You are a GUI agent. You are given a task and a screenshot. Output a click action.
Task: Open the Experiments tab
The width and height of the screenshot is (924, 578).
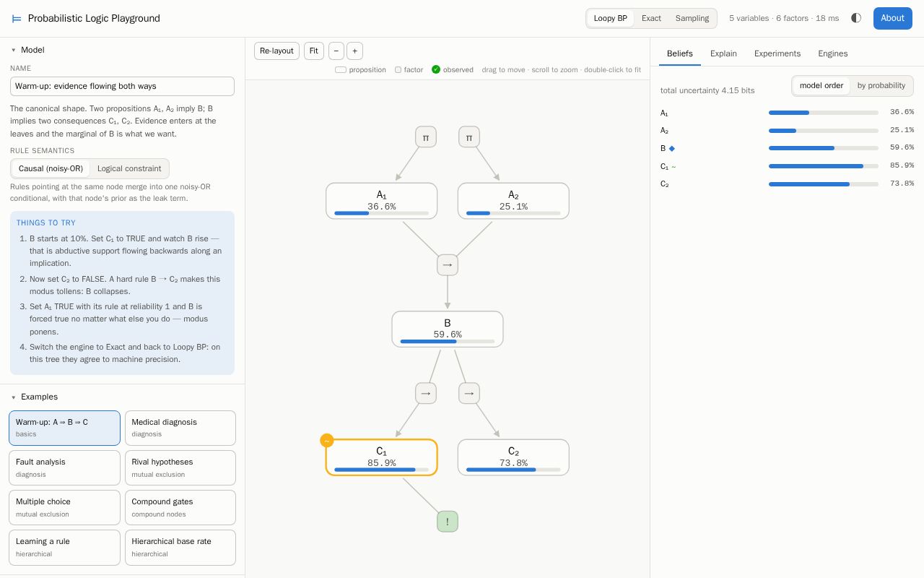(777, 53)
